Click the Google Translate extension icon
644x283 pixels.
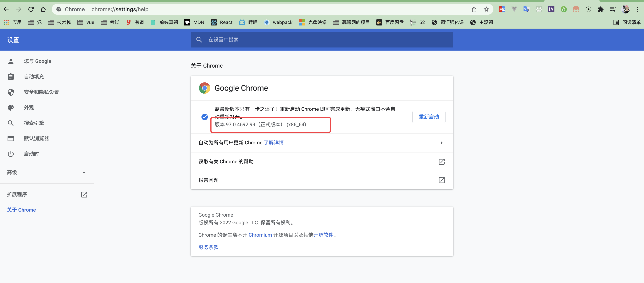[x=526, y=9]
